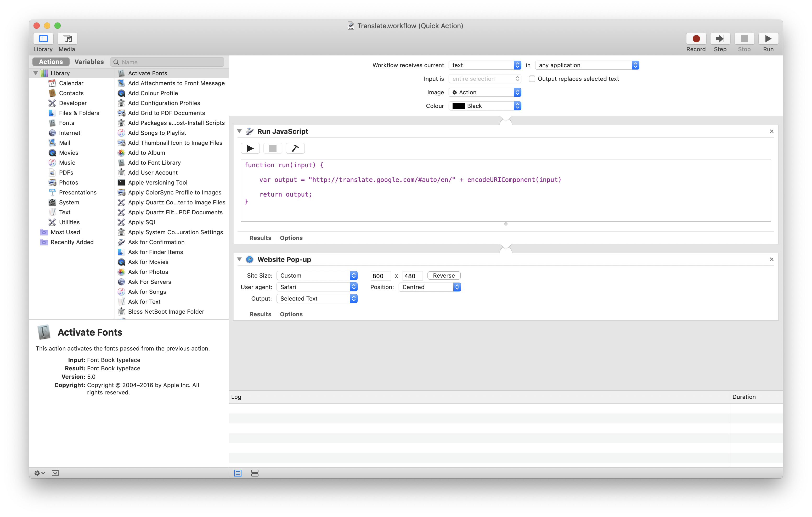Screen dimensions: 812x517
Task: Enable "Output replaces selected text"
Action: point(532,78)
